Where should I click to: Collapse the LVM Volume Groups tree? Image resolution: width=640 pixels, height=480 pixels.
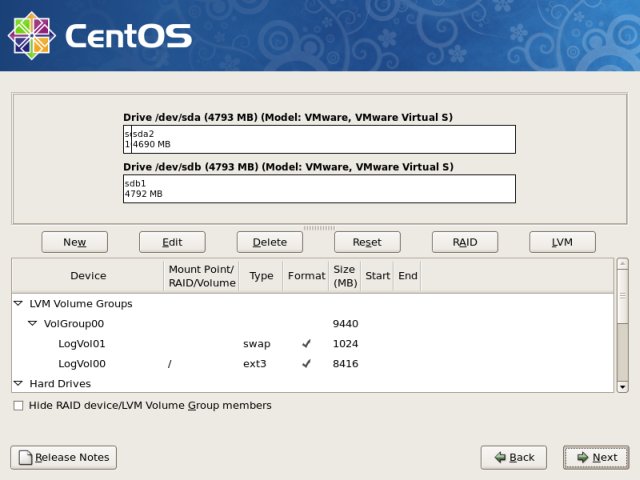pos(18,303)
